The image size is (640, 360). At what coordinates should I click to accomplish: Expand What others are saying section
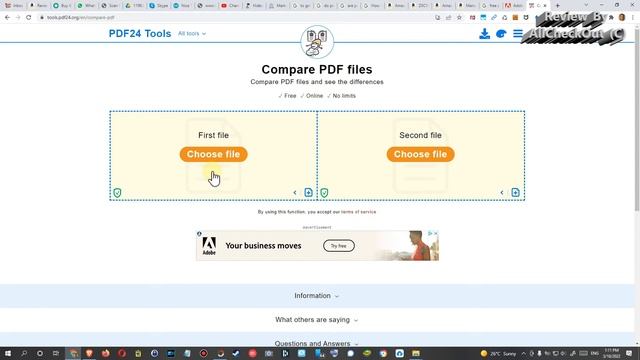tap(317, 320)
